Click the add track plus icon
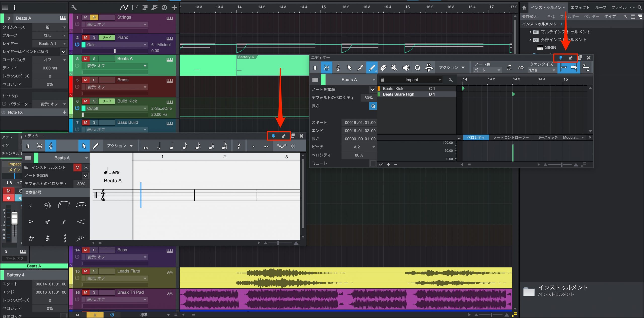 pyautogui.click(x=174, y=8)
